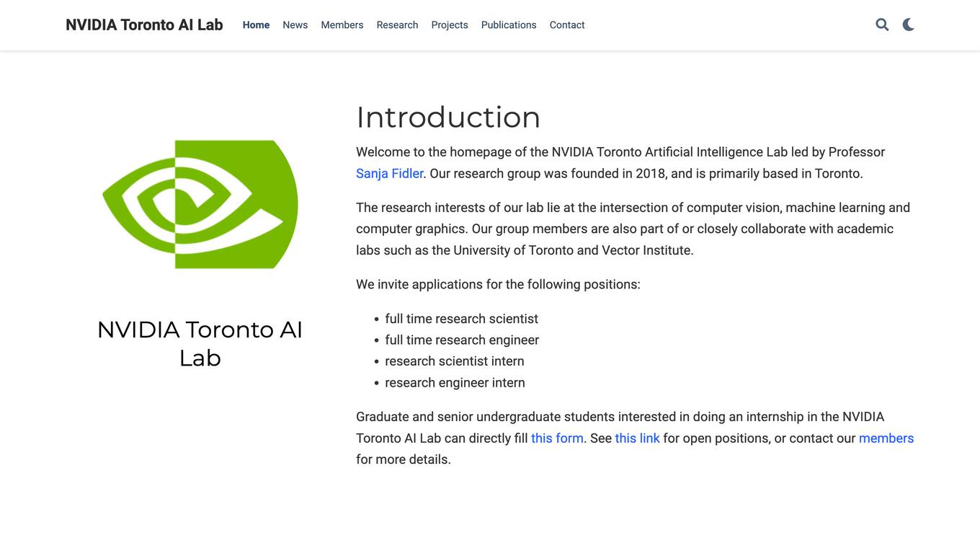Open the Members nav item
The image size is (980, 551).
point(342,25)
